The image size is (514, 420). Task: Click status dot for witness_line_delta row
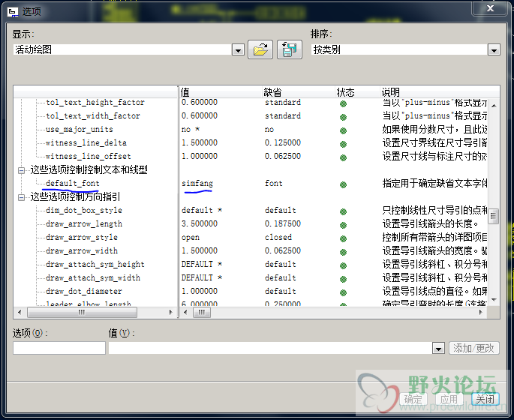343,144
